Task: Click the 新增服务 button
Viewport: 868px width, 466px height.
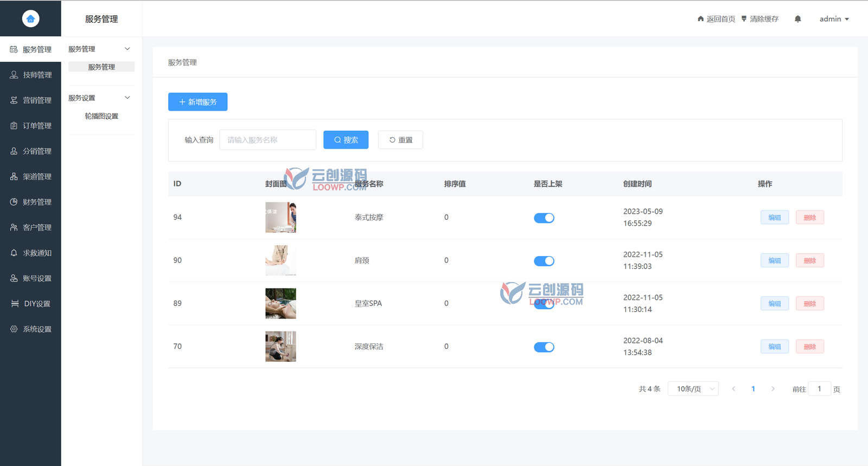Action: pyautogui.click(x=197, y=102)
